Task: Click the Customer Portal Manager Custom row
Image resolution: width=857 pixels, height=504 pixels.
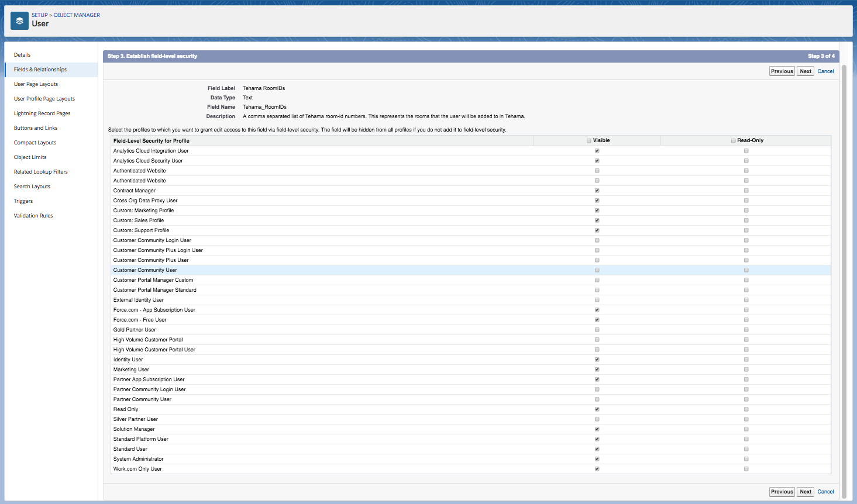Action: point(471,280)
